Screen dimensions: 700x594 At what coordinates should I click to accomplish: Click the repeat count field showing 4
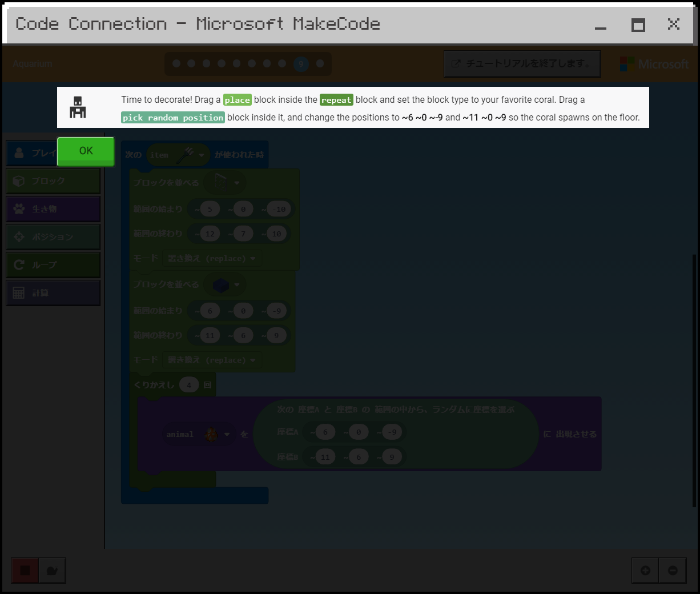[x=189, y=385]
